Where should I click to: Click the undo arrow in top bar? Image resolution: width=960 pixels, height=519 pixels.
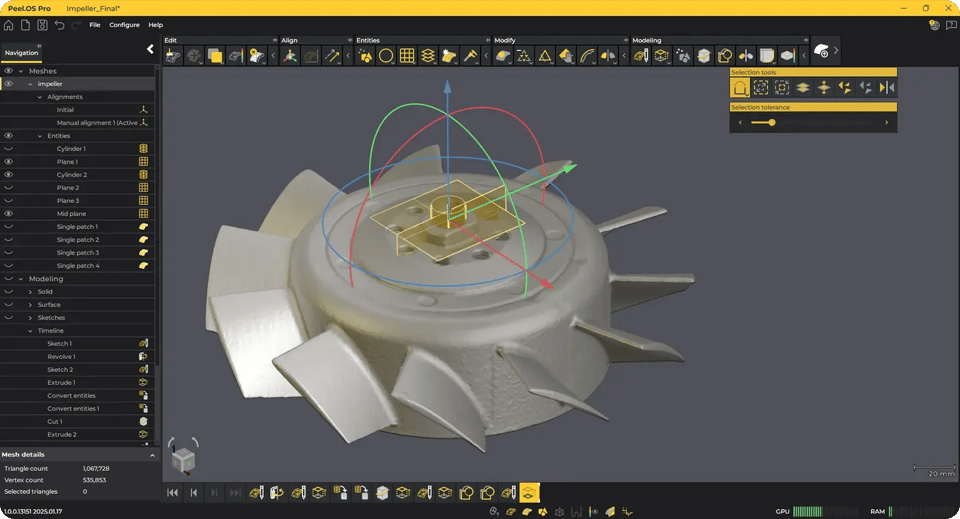pos(59,25)
